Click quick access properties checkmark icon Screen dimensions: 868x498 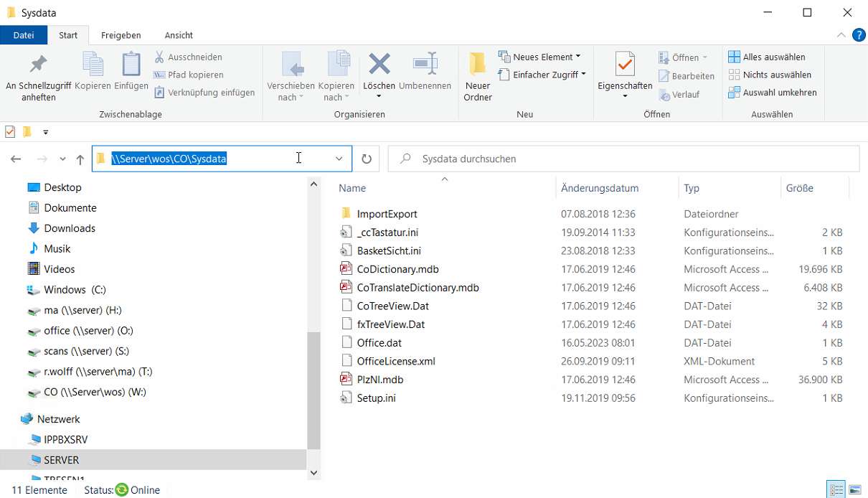click(10, 131)
